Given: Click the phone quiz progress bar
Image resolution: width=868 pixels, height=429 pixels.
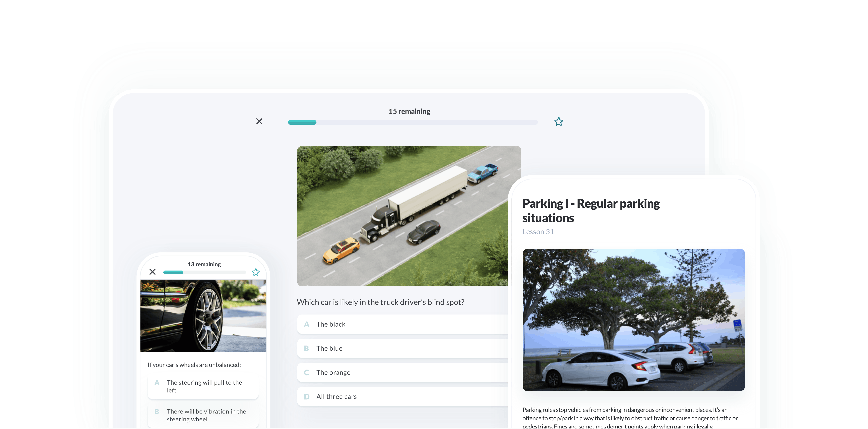Looking at the screenshot, I should 204,272.
